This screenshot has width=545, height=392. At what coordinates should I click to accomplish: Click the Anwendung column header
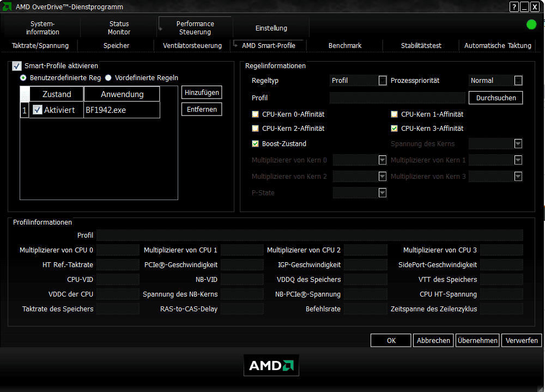tap(122, 94)
